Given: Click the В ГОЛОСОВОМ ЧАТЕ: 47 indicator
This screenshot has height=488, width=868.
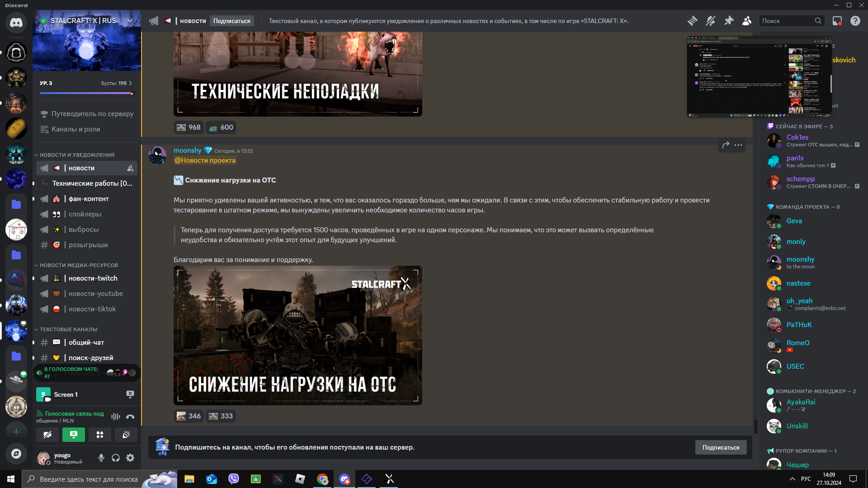Looking at the screenshot, I should 86,373.
